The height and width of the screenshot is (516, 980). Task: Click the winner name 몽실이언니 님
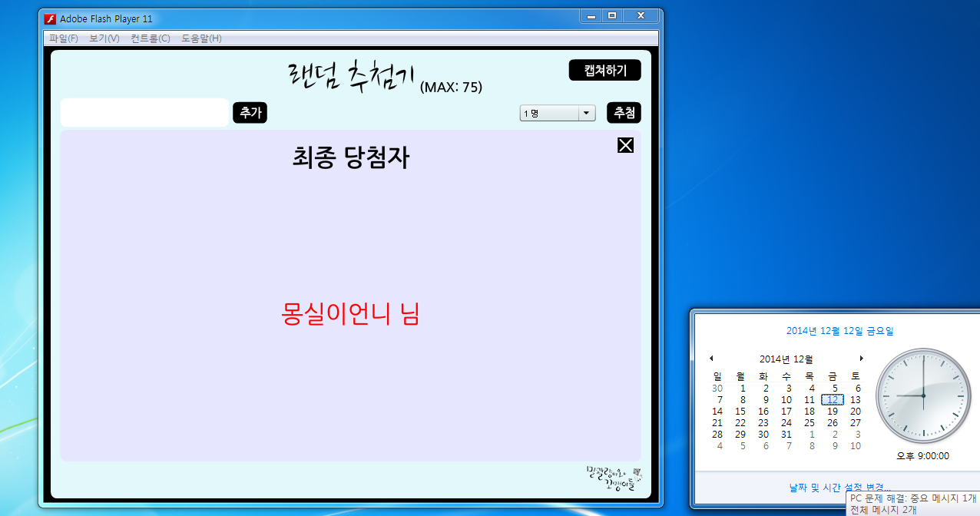[x=351, y=313]
